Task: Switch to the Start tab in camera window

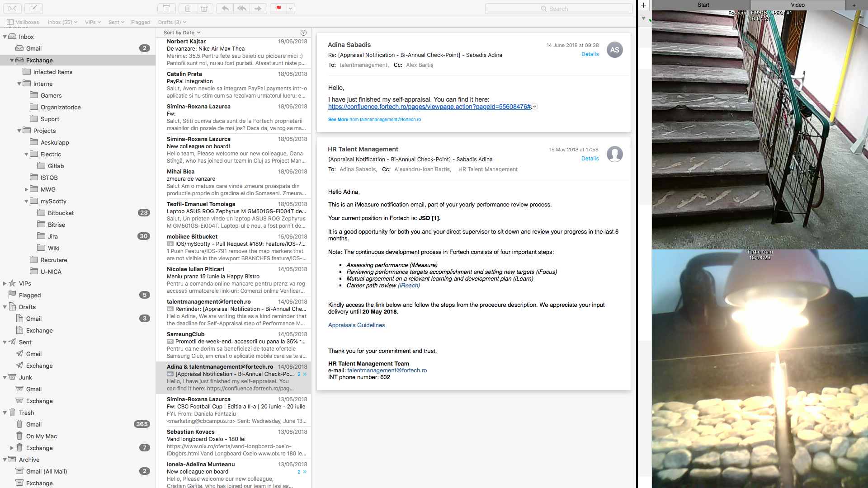Action: pyautogui.click(x=703, y=5)
